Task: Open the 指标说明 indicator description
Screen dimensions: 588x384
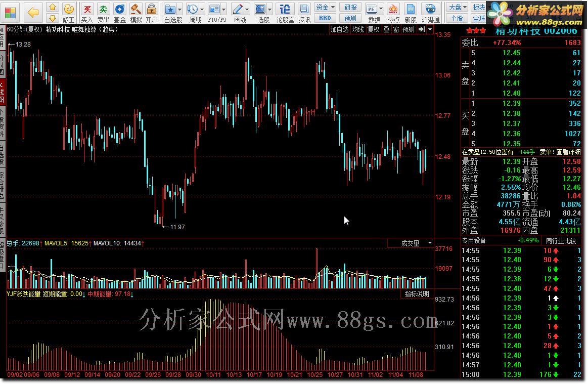Action: pos(417,294)
